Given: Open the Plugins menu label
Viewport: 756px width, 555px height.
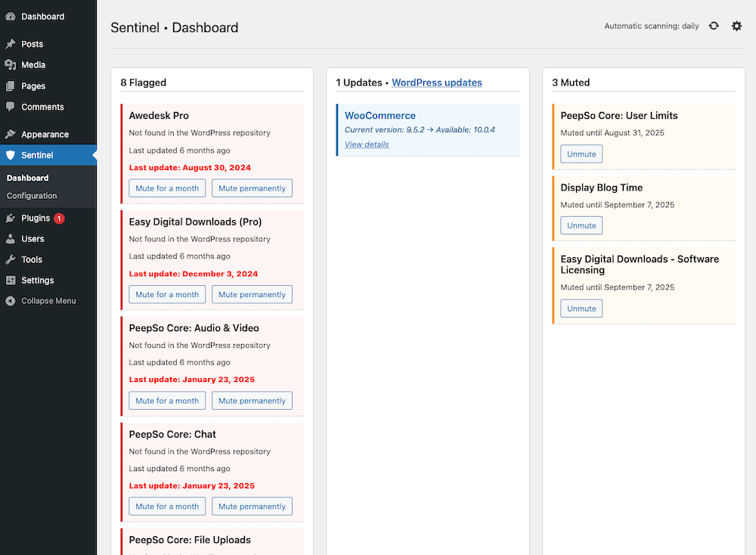Looking at the screenshot, I should [36, 218].
